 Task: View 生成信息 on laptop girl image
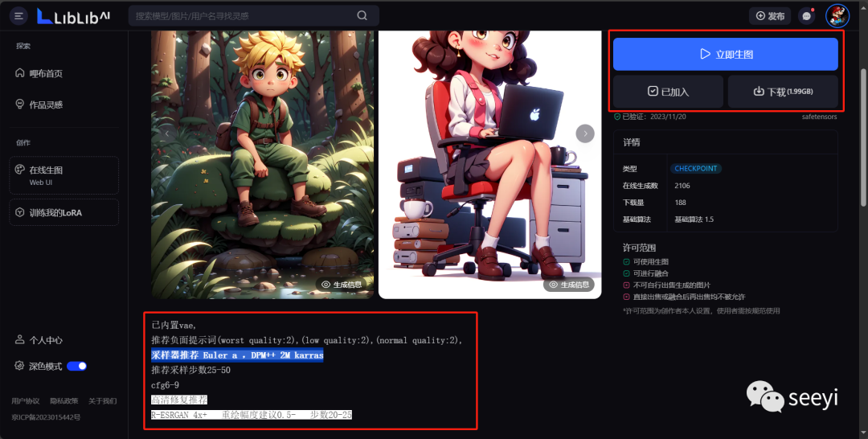(x=569, y=285)
